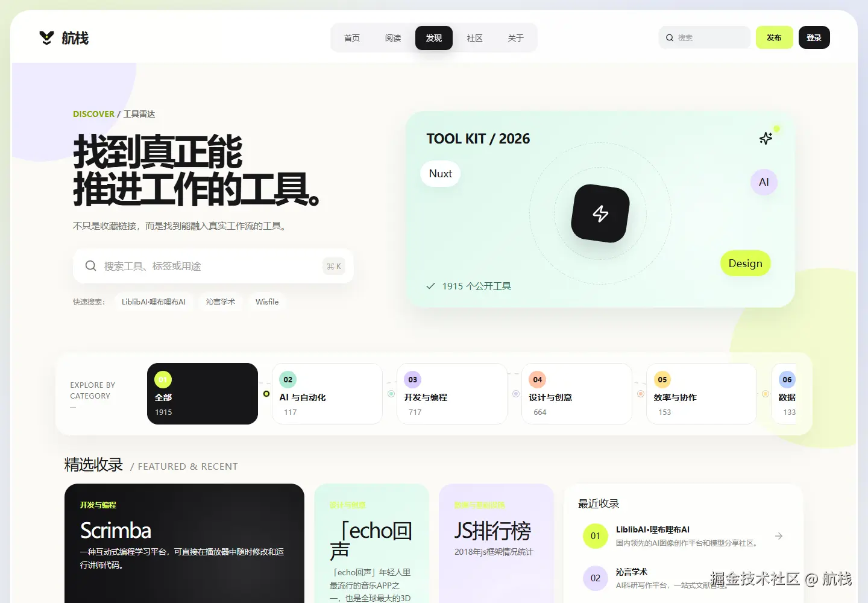Click the 登录 button

pos(814,37)
